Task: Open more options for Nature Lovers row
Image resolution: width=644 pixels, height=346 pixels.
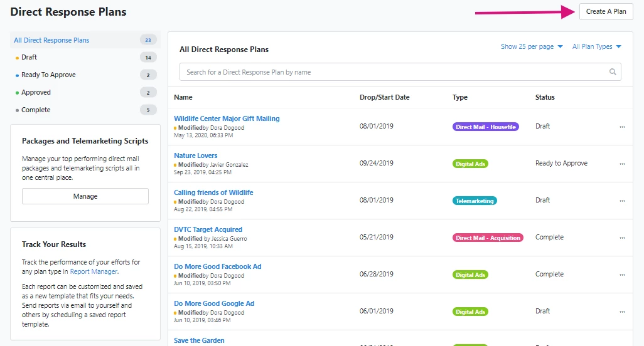Action: click(622, 164)
